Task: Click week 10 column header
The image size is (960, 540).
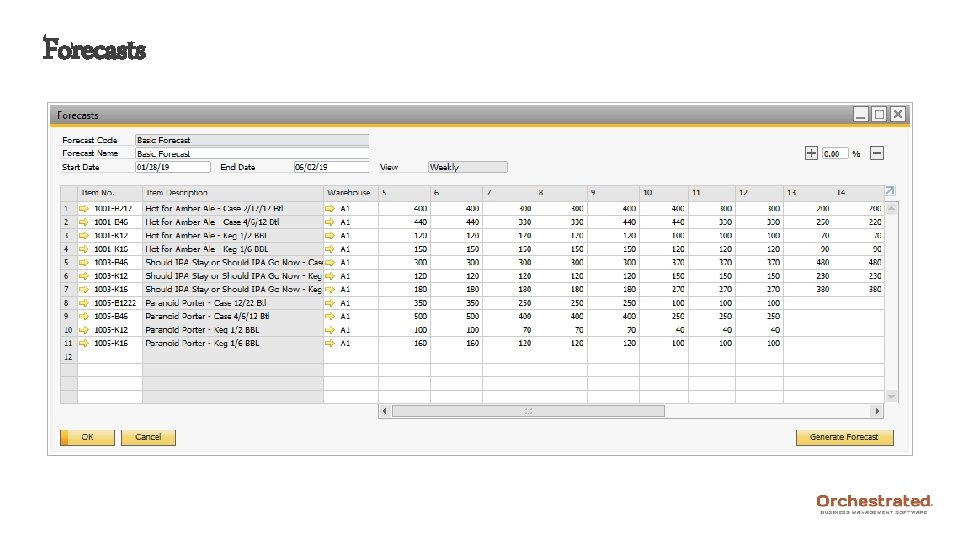Action: [x=664, y=192]
